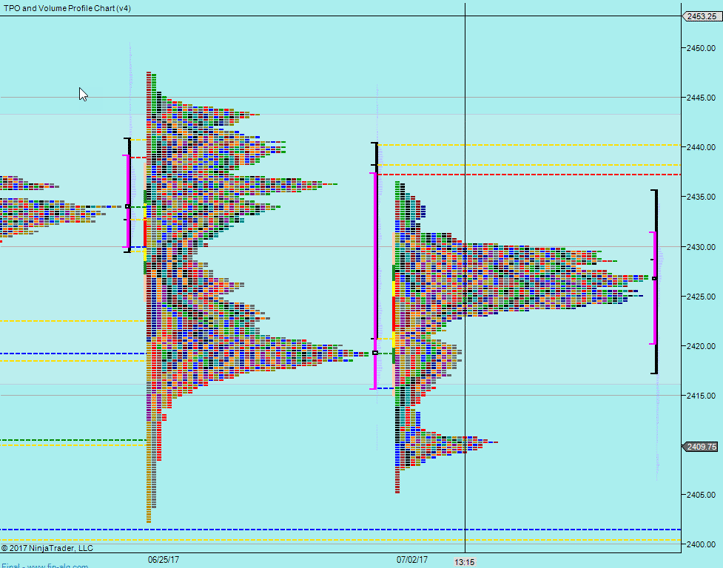Viewport: 723px width, 568px height.
Task: Click the magenta bar left of 07/02/17 profile
Action: (375, 280)
